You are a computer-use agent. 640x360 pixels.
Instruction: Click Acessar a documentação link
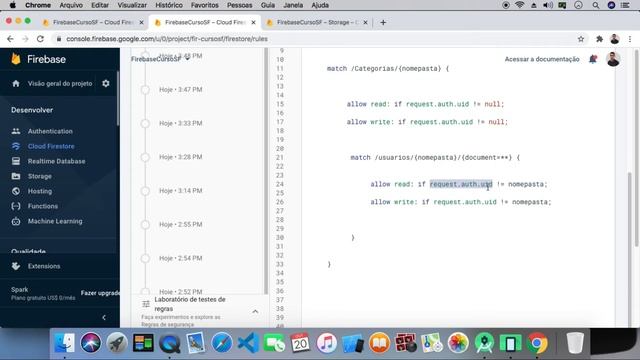542,59
